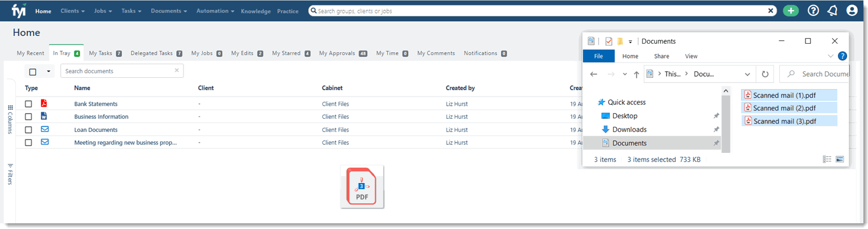Click Explorer Help blue question icon
Screen dimensions: 868x229
click(842, 56)
